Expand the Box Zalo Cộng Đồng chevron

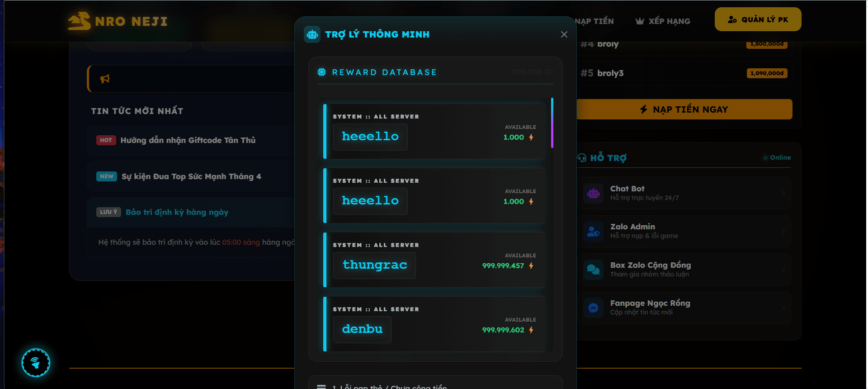pos(783,270)
